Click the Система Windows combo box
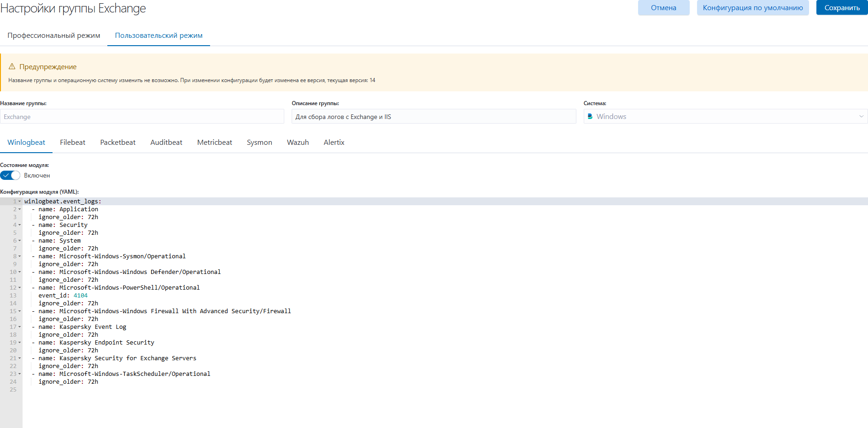Viewport: 868px width, 428px height. pyautogui.click(x=726, y=117)
